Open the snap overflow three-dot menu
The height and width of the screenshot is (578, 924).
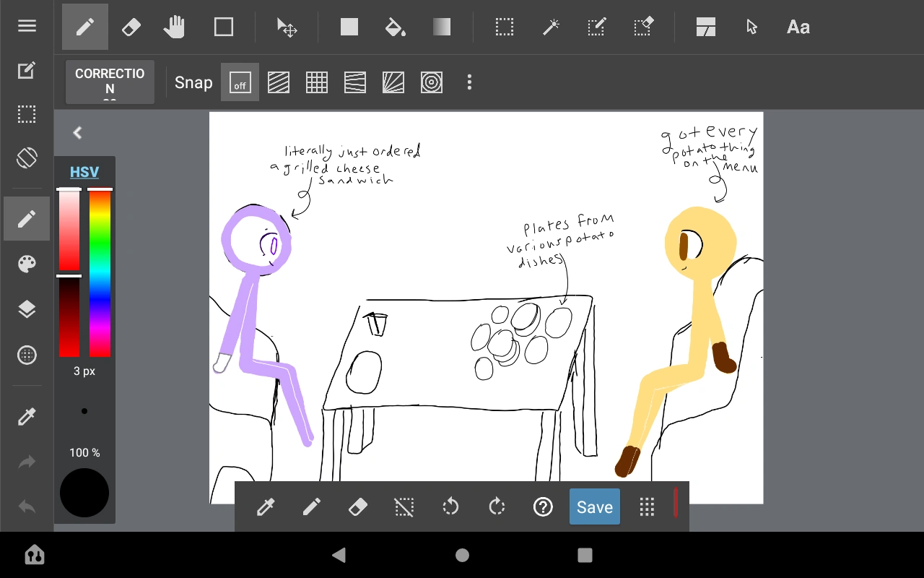point(469,82)
